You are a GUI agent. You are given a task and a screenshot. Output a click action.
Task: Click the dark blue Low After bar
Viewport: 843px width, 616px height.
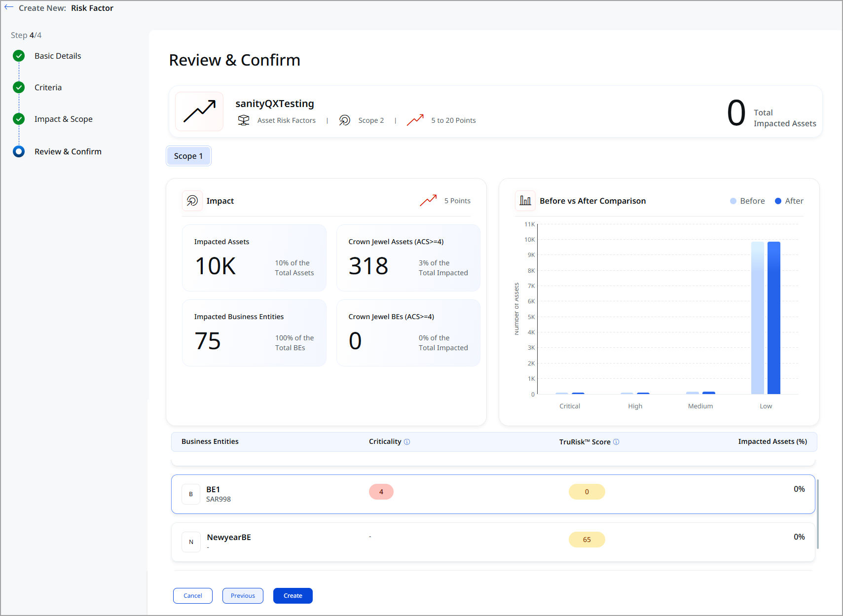click(x=773, y=318)
